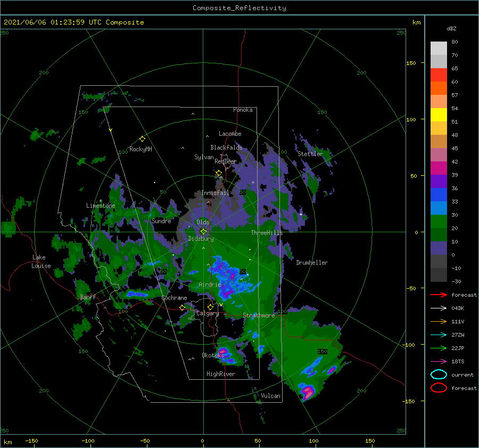This screenshot has height=448, width=479.
Task: Click the RedDeer city label
Action: (x=226, y=161)
